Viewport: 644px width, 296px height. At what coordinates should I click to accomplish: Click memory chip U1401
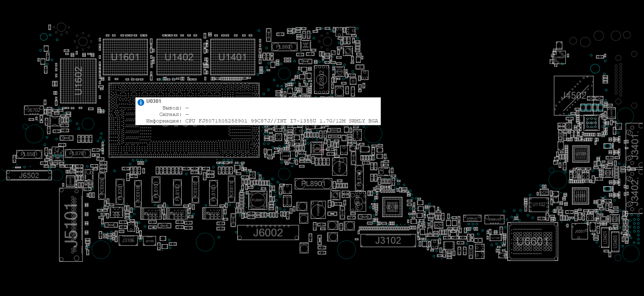point(232,57)
